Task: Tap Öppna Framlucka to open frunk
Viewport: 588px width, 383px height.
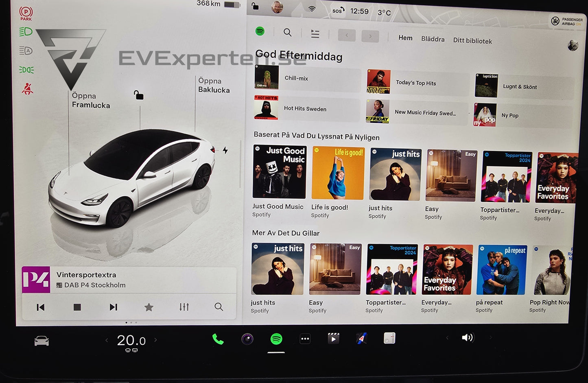Action: pos(91,101)
